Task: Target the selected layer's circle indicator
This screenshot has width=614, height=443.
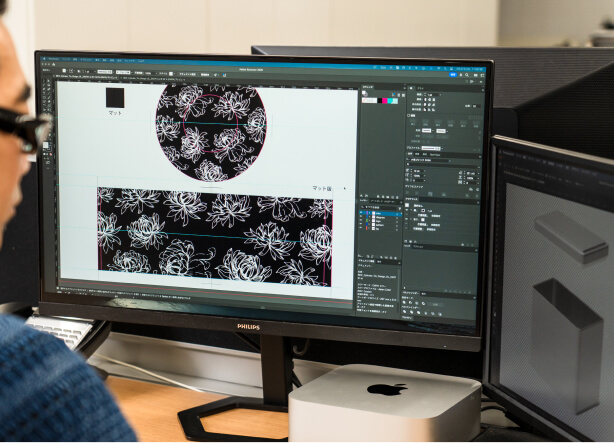Action: pyautogui.click(x=397, y=214)
